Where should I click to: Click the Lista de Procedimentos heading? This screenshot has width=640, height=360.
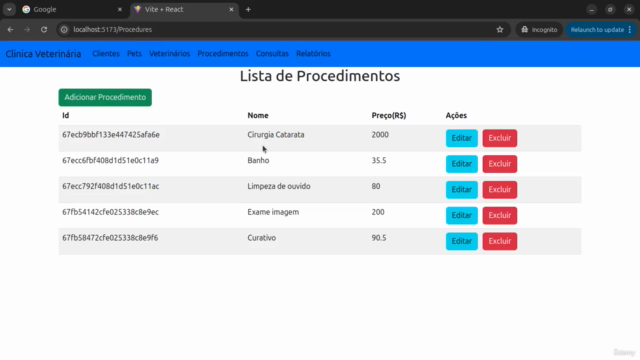pos(320,76)
